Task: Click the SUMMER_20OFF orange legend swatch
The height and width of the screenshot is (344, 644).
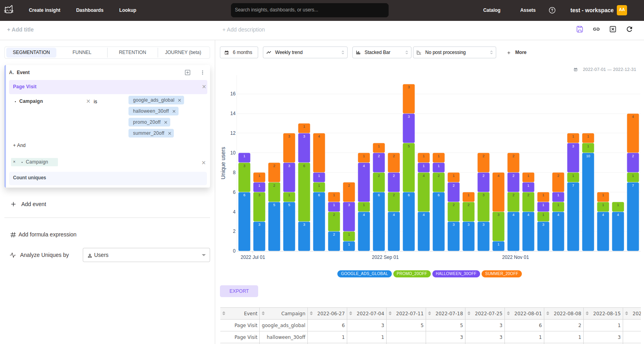Action: [501, 274]
